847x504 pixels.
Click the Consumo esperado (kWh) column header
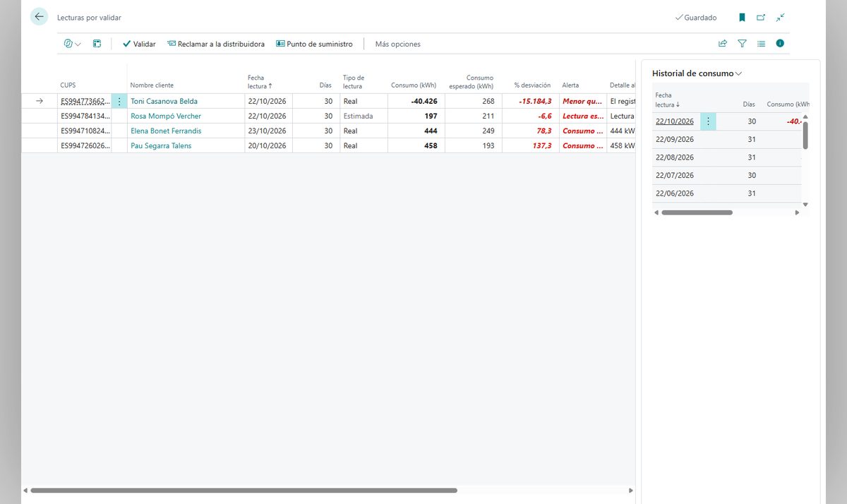pos(471,82)
